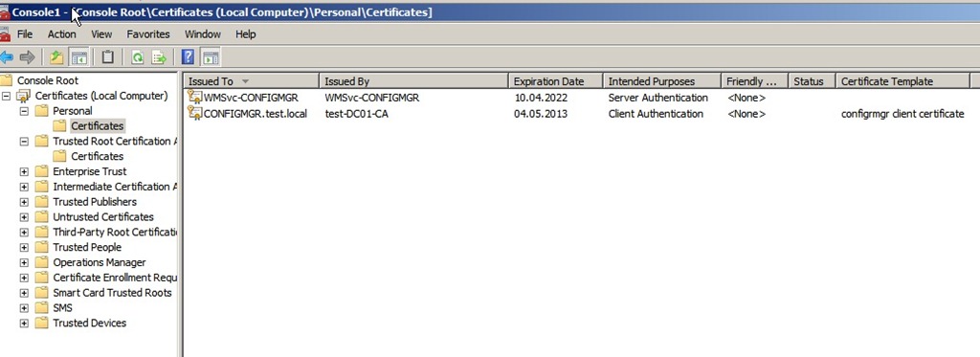Click the Console Root folder icon
980x357 pixels.
(7, 80)
